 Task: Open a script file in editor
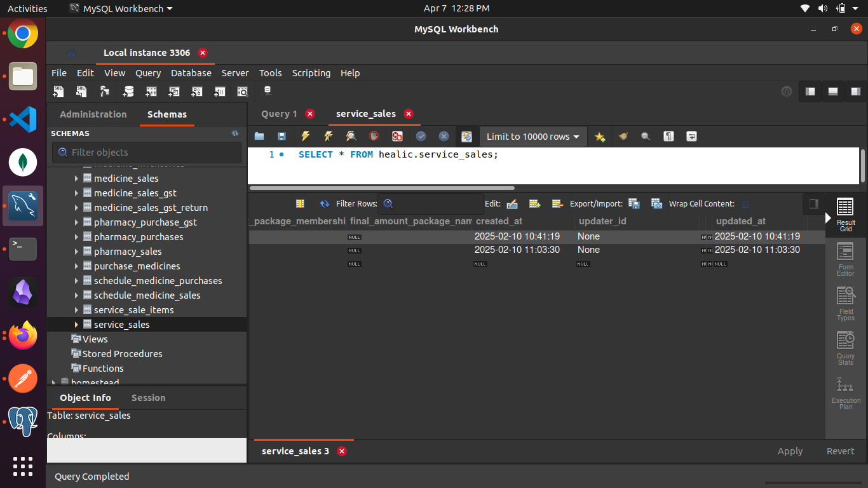(x=259, y=136)
